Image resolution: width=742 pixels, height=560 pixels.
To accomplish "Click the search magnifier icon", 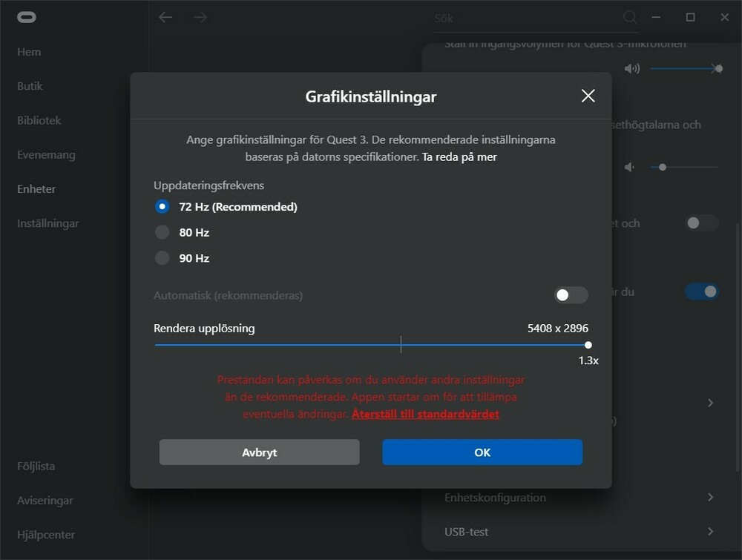I will pos(630,18).
